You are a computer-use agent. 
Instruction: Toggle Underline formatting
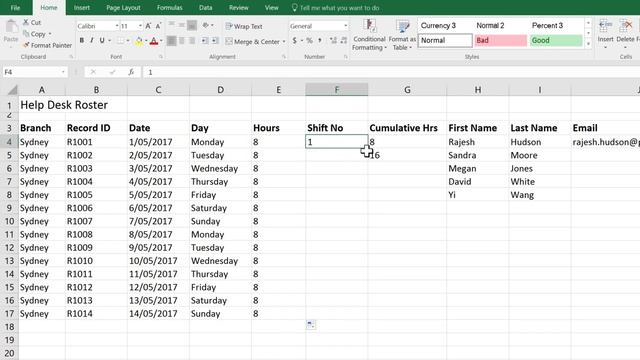coord(102,40)
